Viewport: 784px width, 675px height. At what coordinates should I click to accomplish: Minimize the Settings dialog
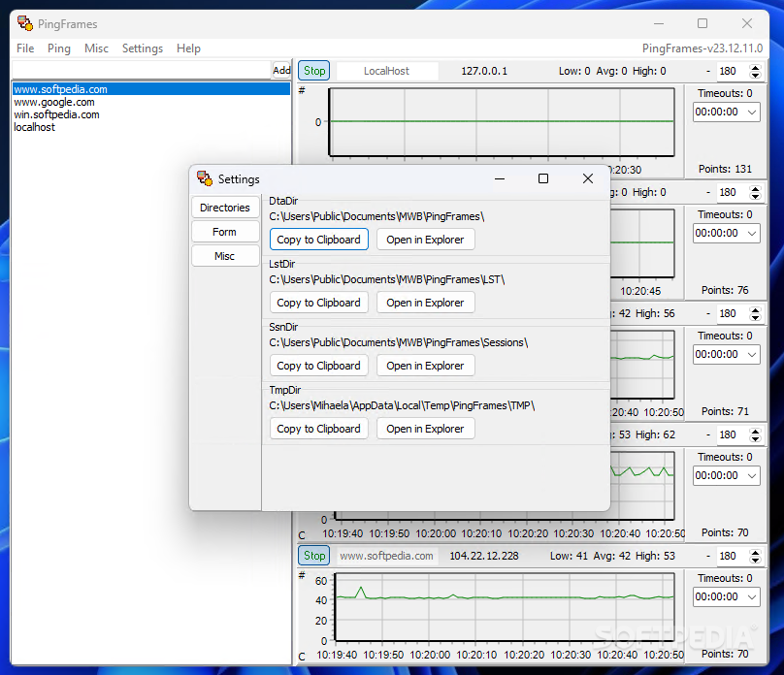[500, 178]
